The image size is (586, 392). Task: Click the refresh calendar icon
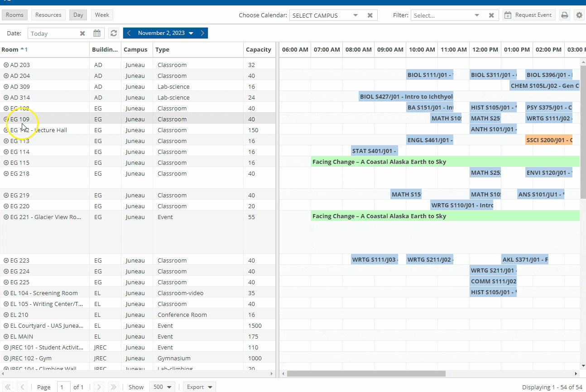pyautogui.click(x=114, y=33)
